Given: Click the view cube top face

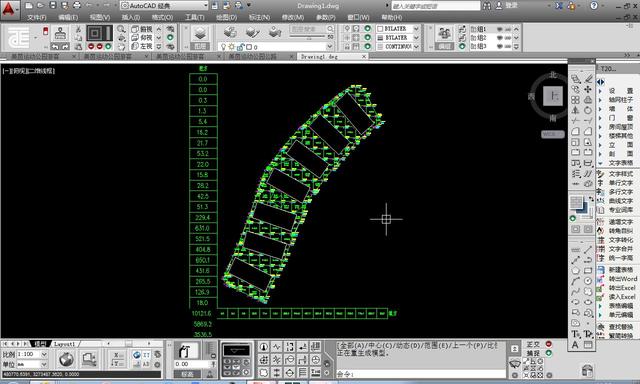Looking at the screenshot, I should click(553, 97).
